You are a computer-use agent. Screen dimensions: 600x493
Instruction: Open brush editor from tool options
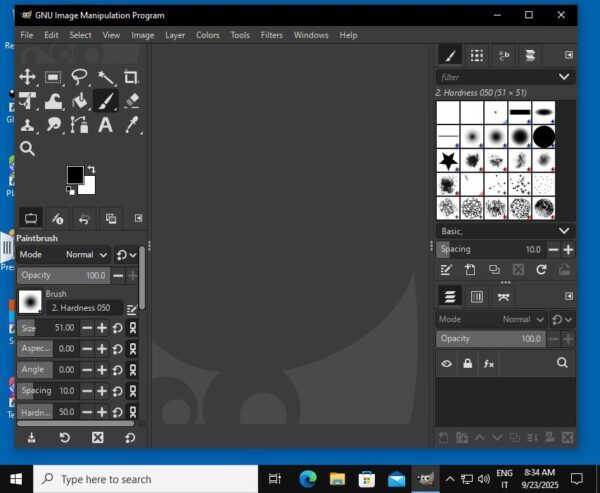132,309
